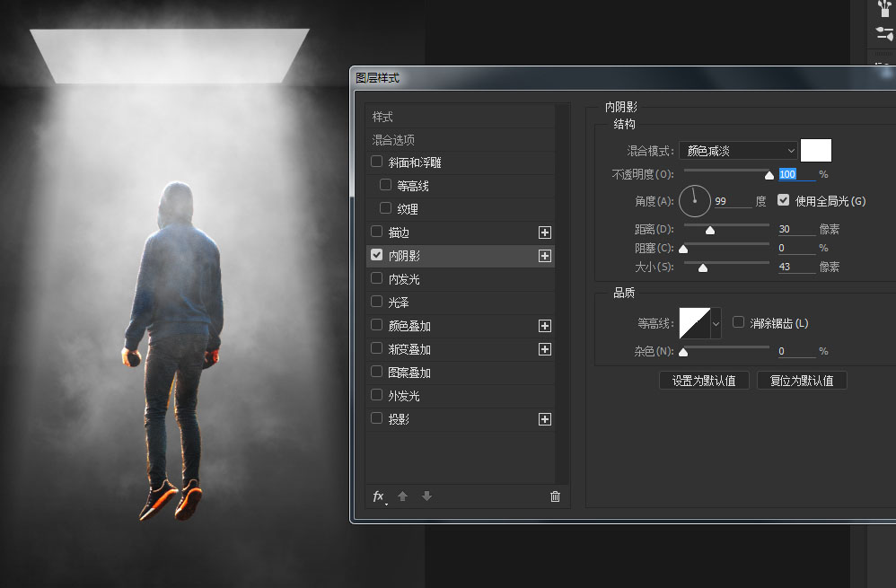Open the 等高线 contour picker arrow
The width and height of the screenshot is (896, 588).
(x=716, y=323)
